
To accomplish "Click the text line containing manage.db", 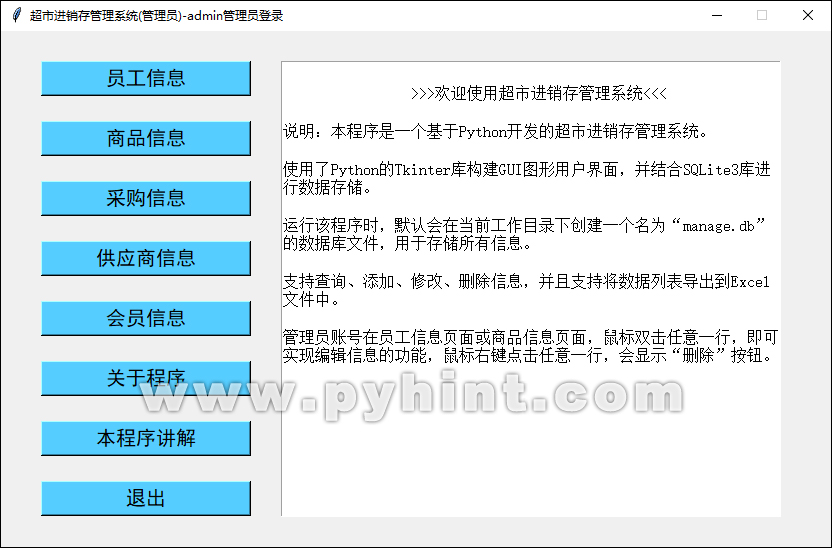I will [x=524, y=225].
